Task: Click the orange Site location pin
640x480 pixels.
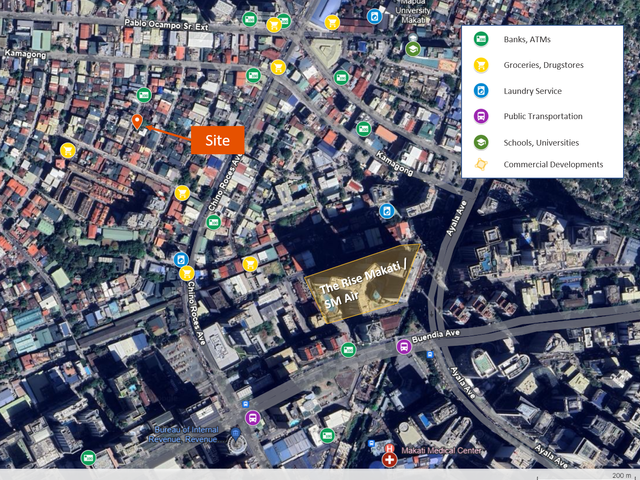Action: click(x=137, y=122)
